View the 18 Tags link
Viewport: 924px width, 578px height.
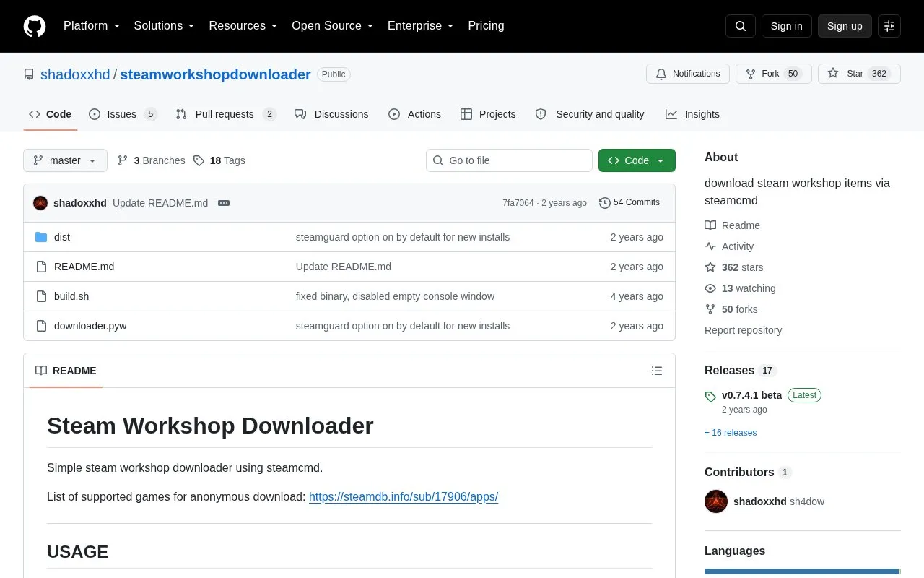coord(219,160)
